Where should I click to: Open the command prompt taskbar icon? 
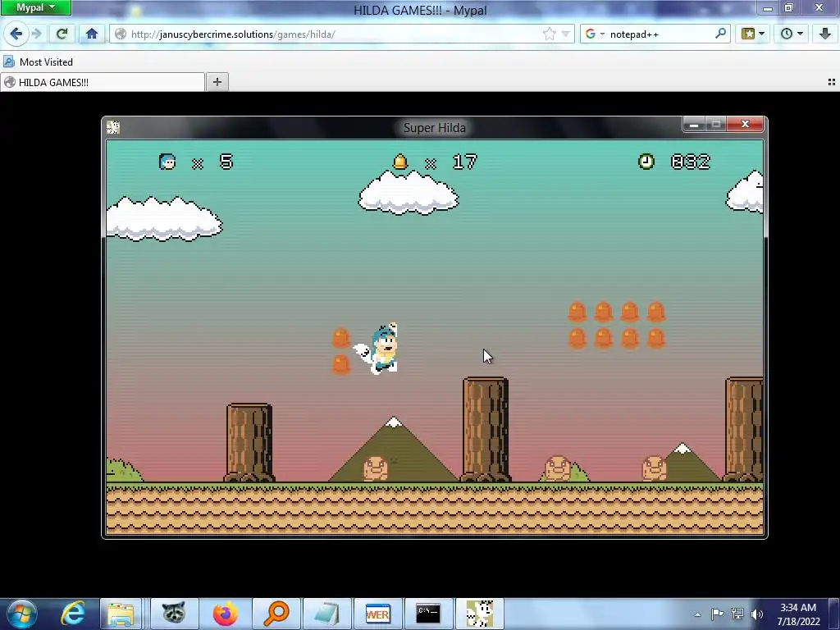[428, 614]
